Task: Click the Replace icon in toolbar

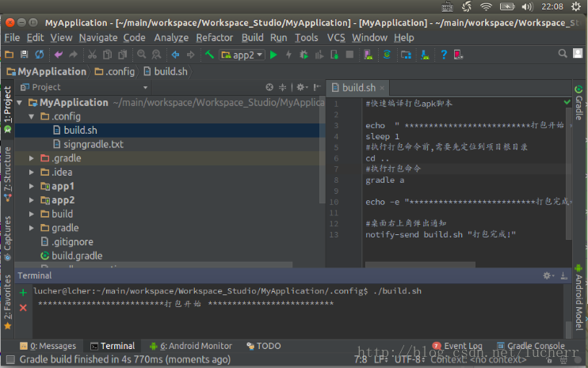Action: [156, 55]
